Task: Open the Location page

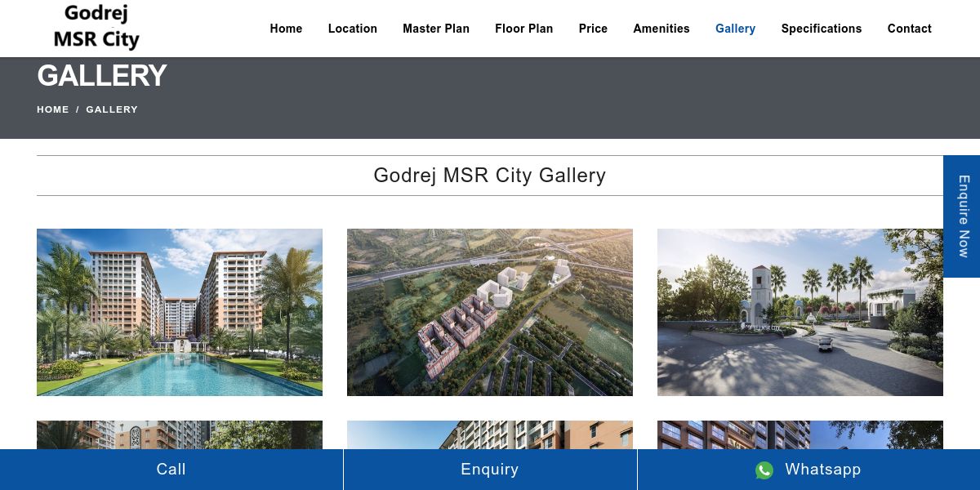Action: [x=353, y=29]
